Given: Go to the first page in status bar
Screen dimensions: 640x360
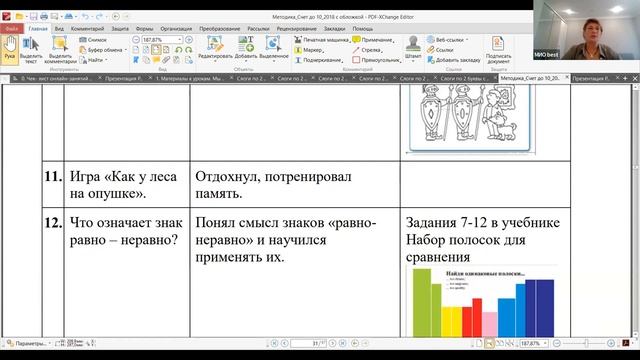Looking at the screenshot, I should click(274, 344).
